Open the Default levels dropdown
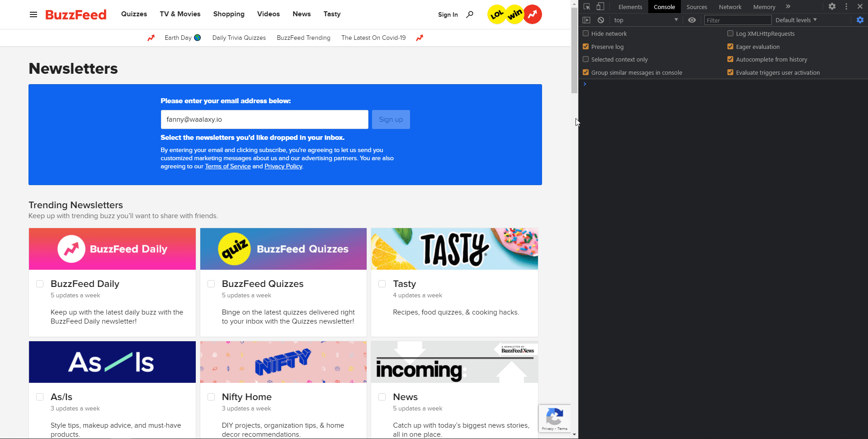Viewport: 868px width, 439px height. 796,20
